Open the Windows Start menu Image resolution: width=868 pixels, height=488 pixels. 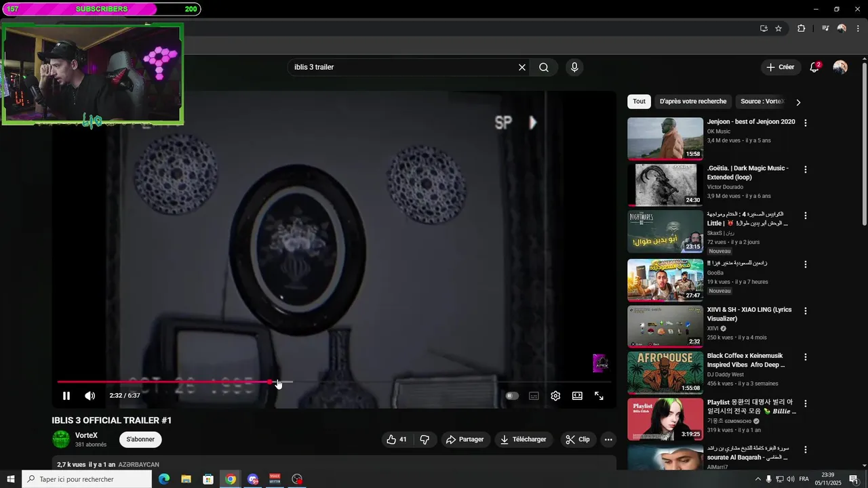point(11,479)
